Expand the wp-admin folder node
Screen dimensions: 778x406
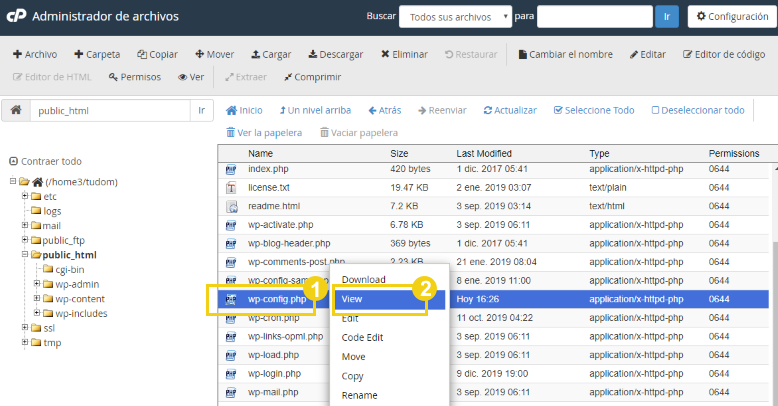click(x=37, y=283)
